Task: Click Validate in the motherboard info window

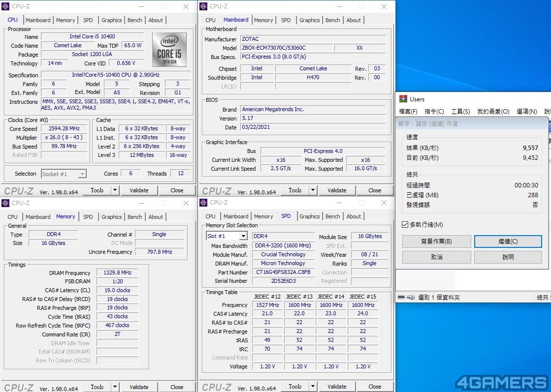Action: pyautogui.click(x=337, y=190)
